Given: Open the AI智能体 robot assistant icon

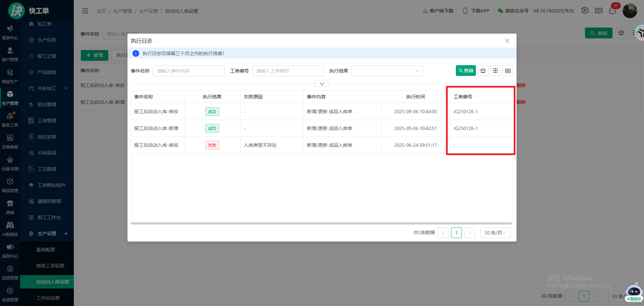Looking at the screenshot, I should [x=634, y=292].
